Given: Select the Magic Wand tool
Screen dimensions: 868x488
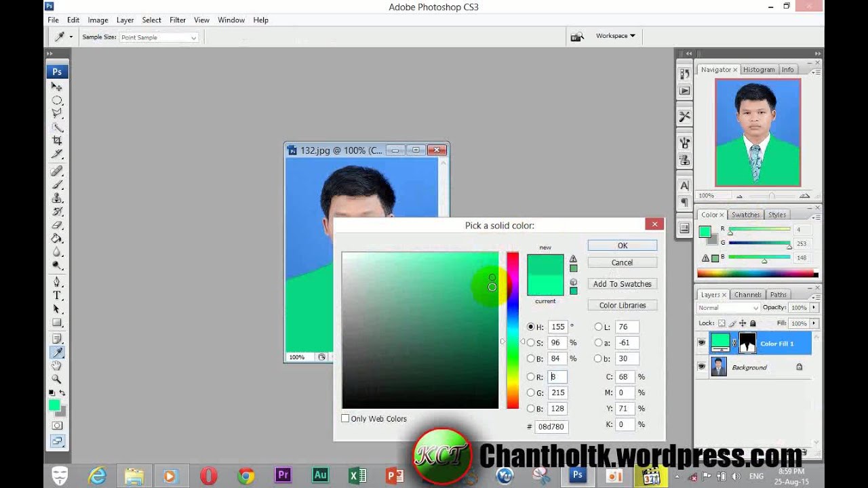Looking at the screenshot, I should (x=57, y=127).
